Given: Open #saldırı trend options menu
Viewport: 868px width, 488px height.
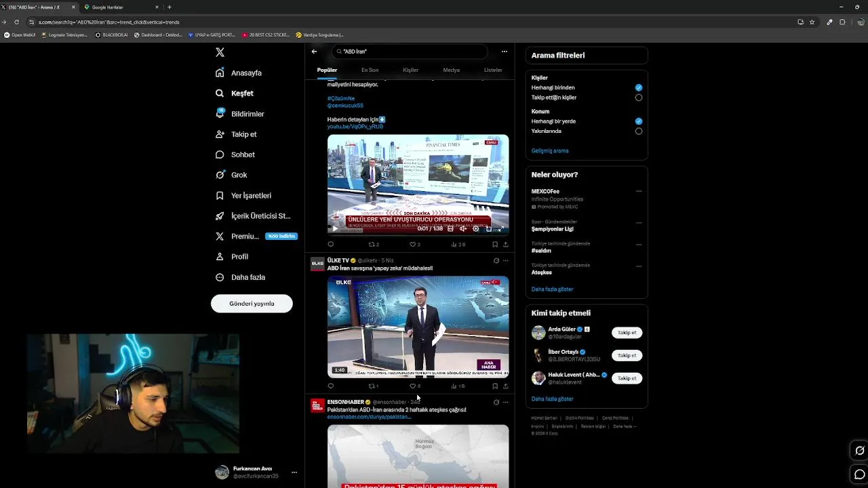Looking at the screenshot, I should tap(639, 244).
